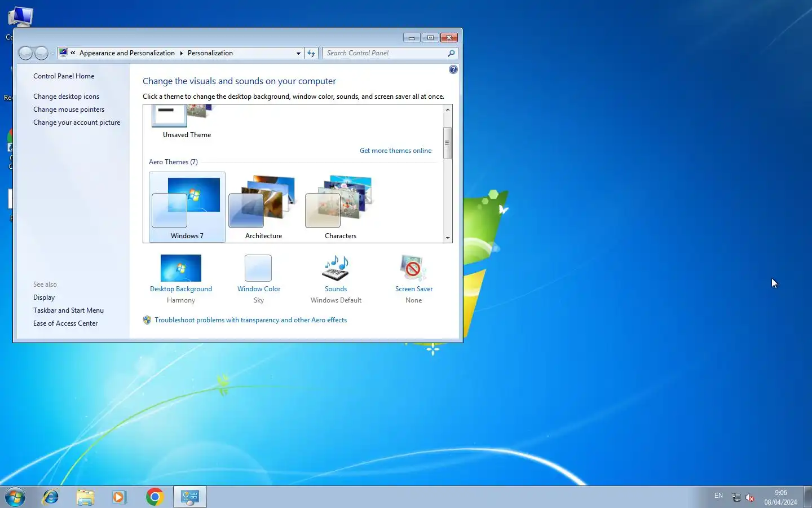Open Get more themes online link
The image size is (812, 508).
click(395, 151)
